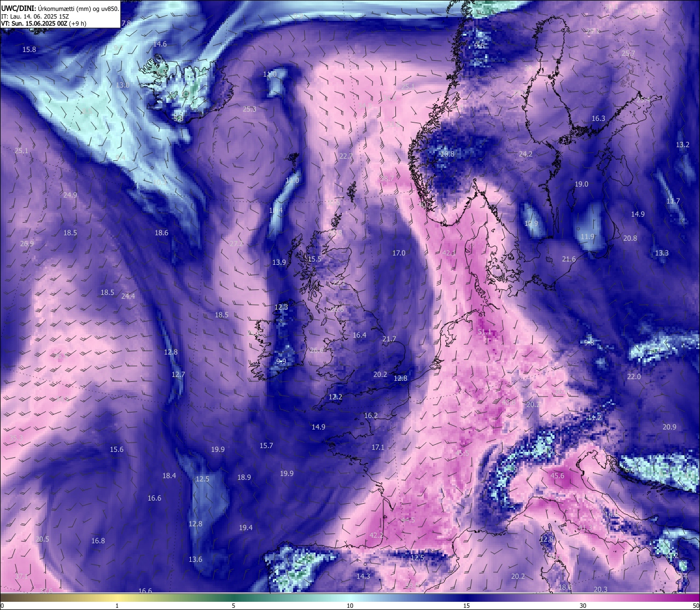Image resolution: width=700 pixels, height=610 pixels.
Task: Click the 44.5 value over France
Action: click(x=408, y=520)
